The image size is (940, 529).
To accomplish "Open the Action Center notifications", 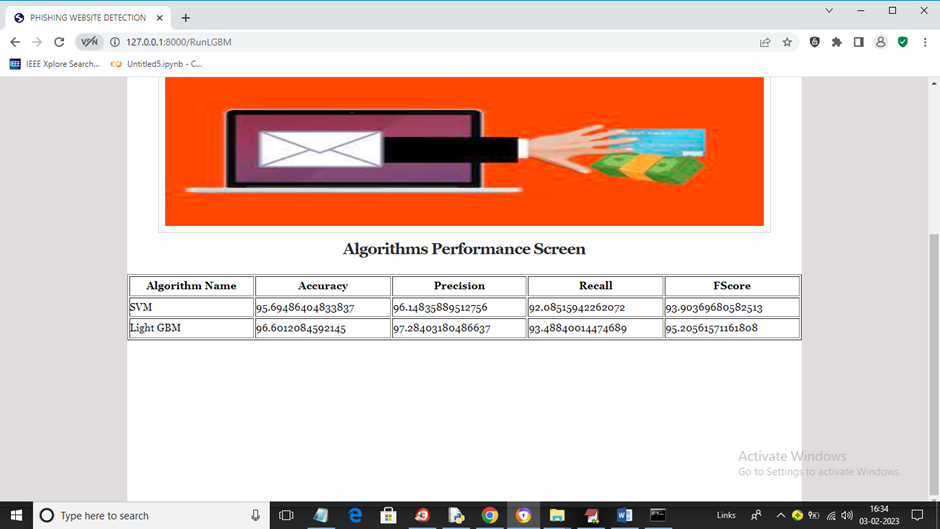I will click(917, 515).
